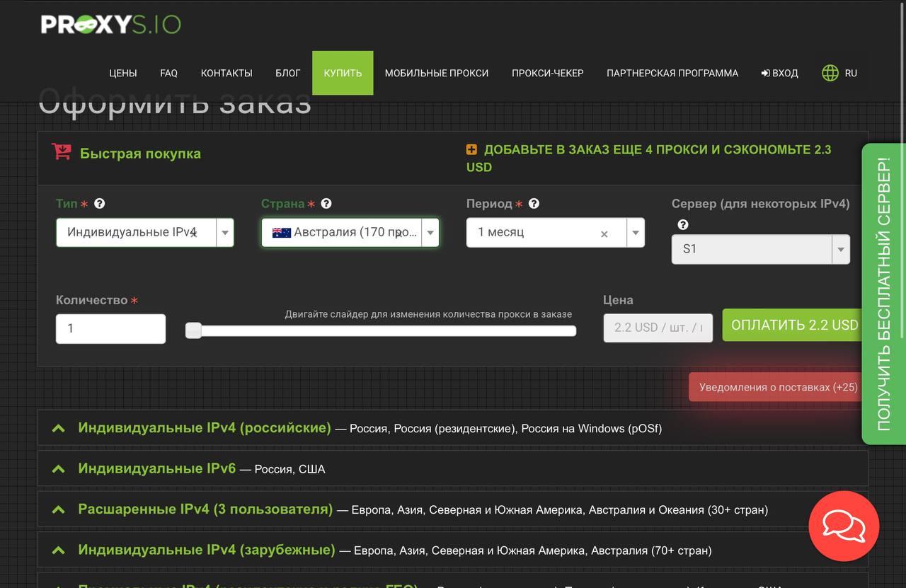Open the ЦЕНЫ menu item
Image resolution: width=906 pixels, height=588 pixels.
pos(123,73)
